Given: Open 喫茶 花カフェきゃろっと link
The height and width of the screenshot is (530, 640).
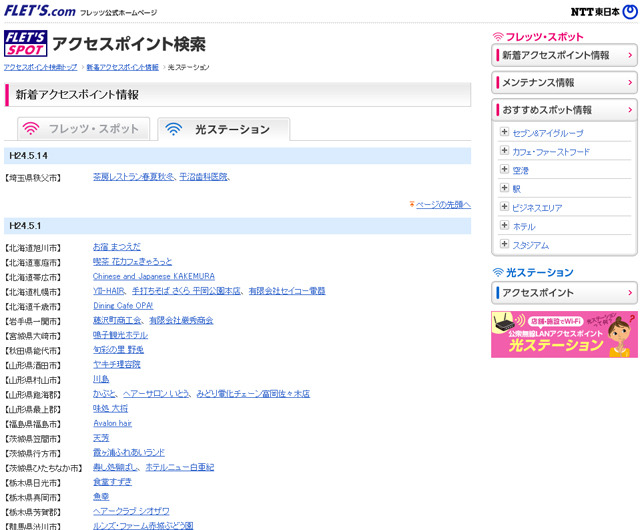Looking at the screenshot, I should click(133, 261).
